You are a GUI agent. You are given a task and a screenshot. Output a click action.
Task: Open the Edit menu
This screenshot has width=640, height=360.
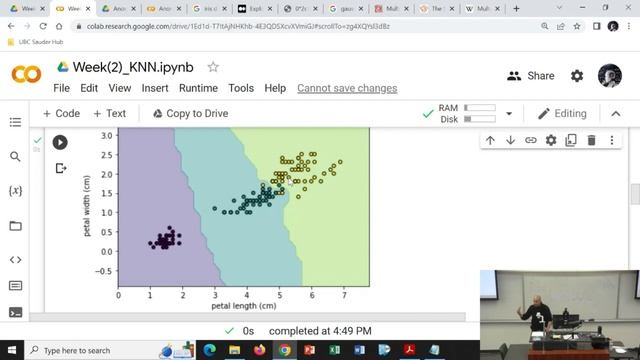(x=89, y=88)
